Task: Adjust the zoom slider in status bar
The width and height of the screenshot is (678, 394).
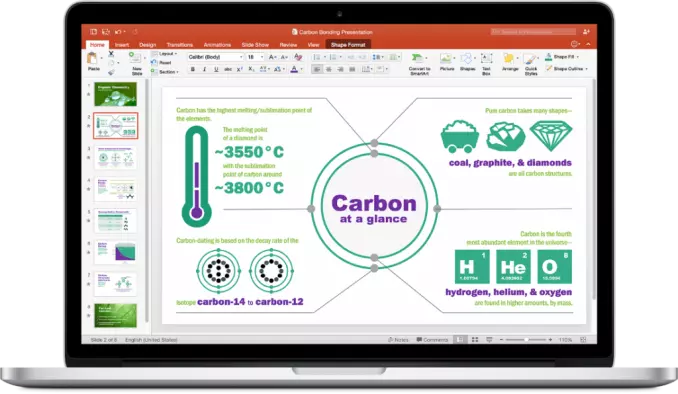Action: [526, 340]
